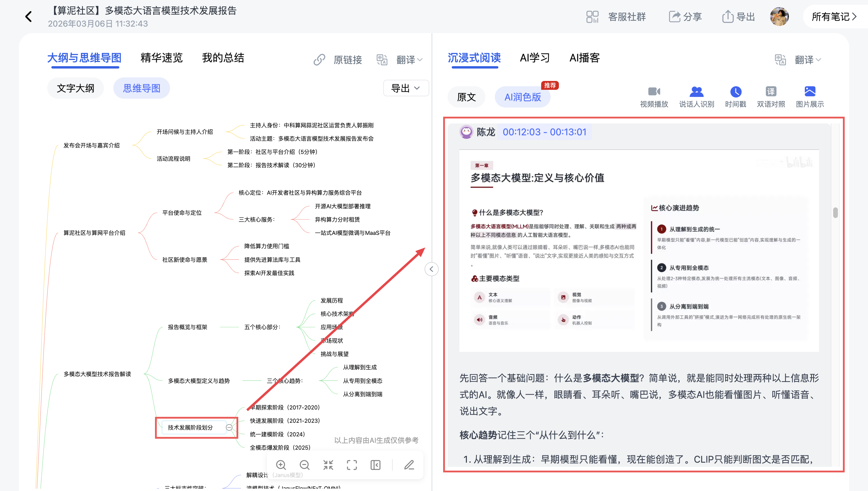The image size is (868, 491).
Task: Click the collapse sidebar panel icon
Action: [375, 465]
